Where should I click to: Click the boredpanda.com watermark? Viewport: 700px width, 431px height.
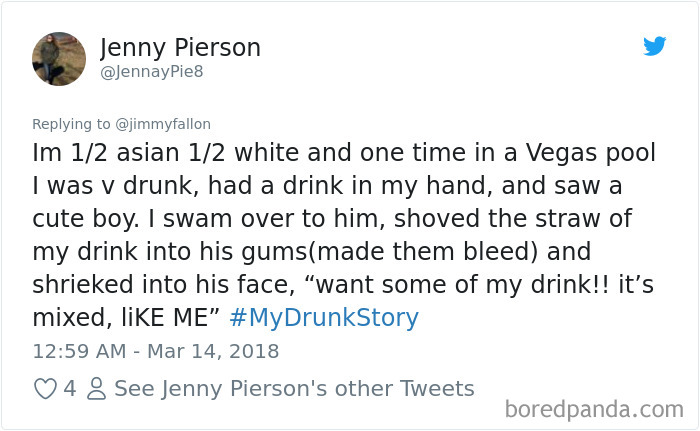(594, 410)
